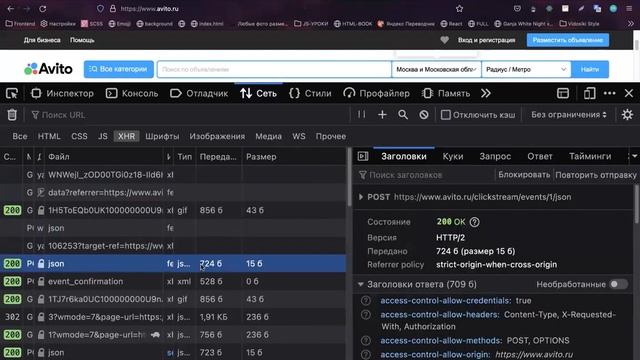Screen dimensions: 640x360
Task: Click the Блокировать button
Action: coord(524,175)
